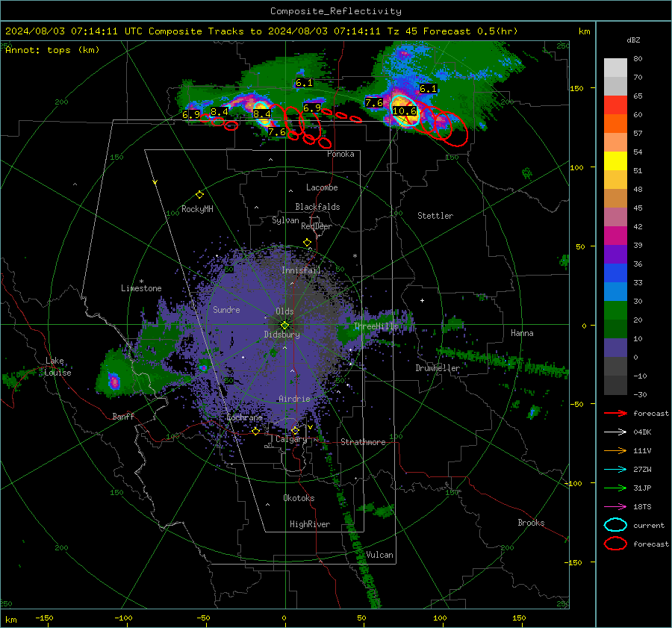
Task: Click the 150 tick on bottom km axis
Action: (x=519, y=618)
